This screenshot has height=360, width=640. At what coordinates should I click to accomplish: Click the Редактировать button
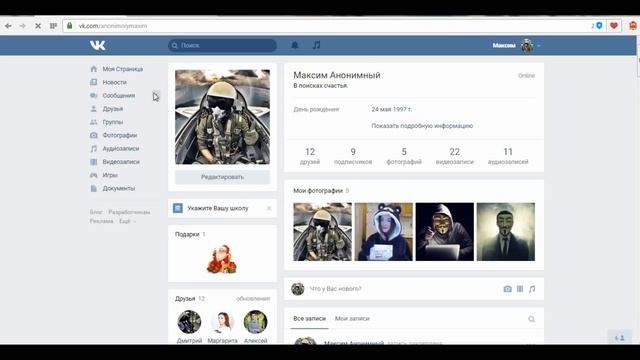point(222,177)
